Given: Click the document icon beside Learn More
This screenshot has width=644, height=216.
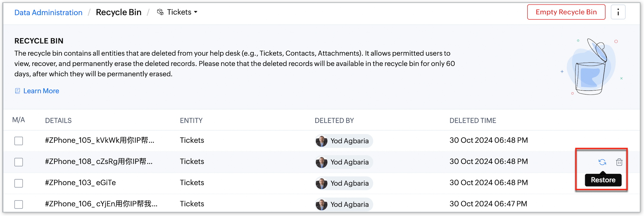Looking at the screenshot, I should click(18, 91).
